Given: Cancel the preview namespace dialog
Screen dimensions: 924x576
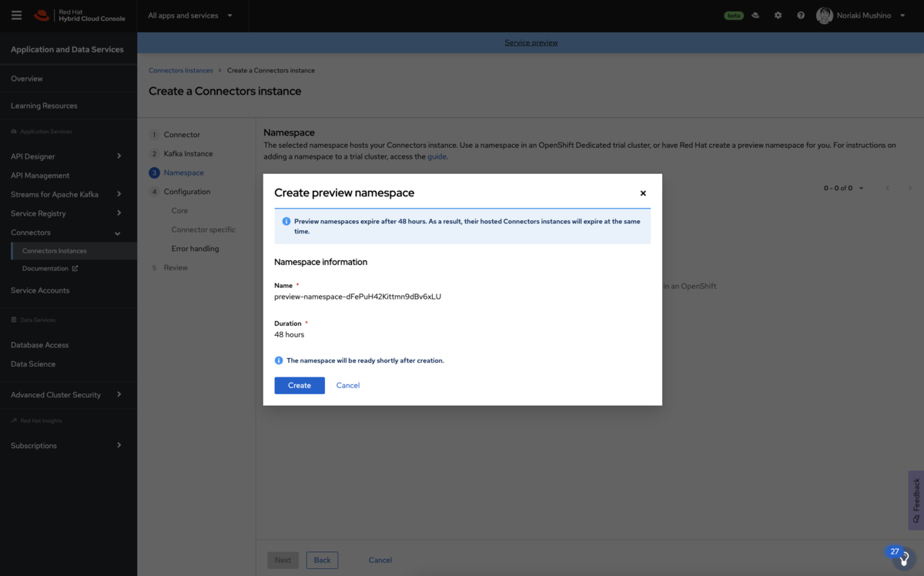Looking at the screenshot, I should (348, 385).
